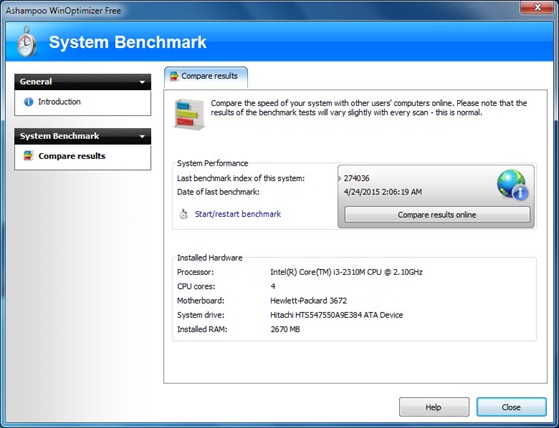Image resolution: width=559 pixels, height=428 pixels.
Task: Click the System Benchmark sidebar header
Action: (x=83, y=136)
